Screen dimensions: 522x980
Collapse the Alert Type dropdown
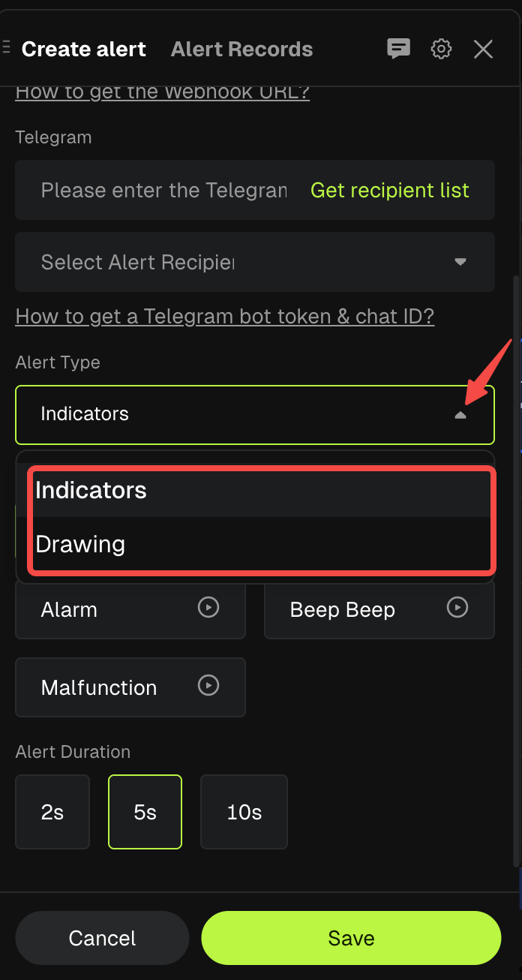pyautogui.click(x=460, y=414)
